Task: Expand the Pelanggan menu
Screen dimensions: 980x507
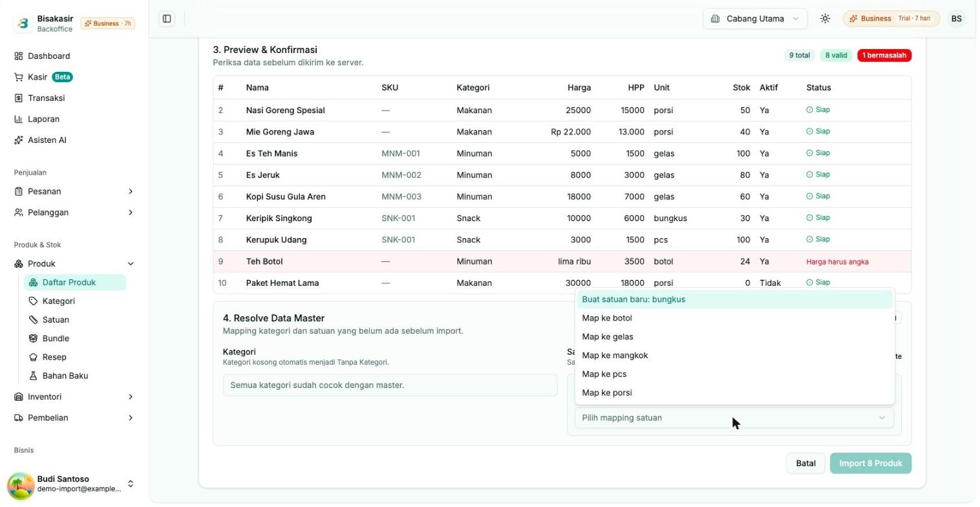Action: [74, 213]
